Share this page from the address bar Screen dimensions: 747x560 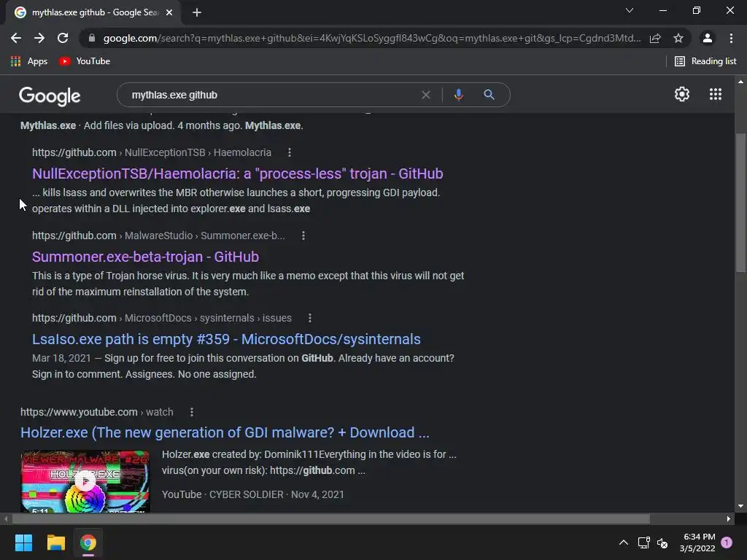tap(655, 38)
